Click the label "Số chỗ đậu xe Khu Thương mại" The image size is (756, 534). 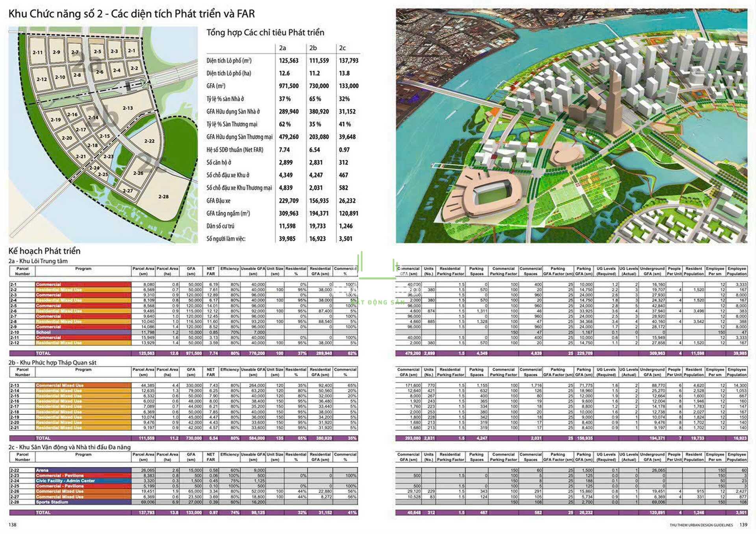coord(239,188)
